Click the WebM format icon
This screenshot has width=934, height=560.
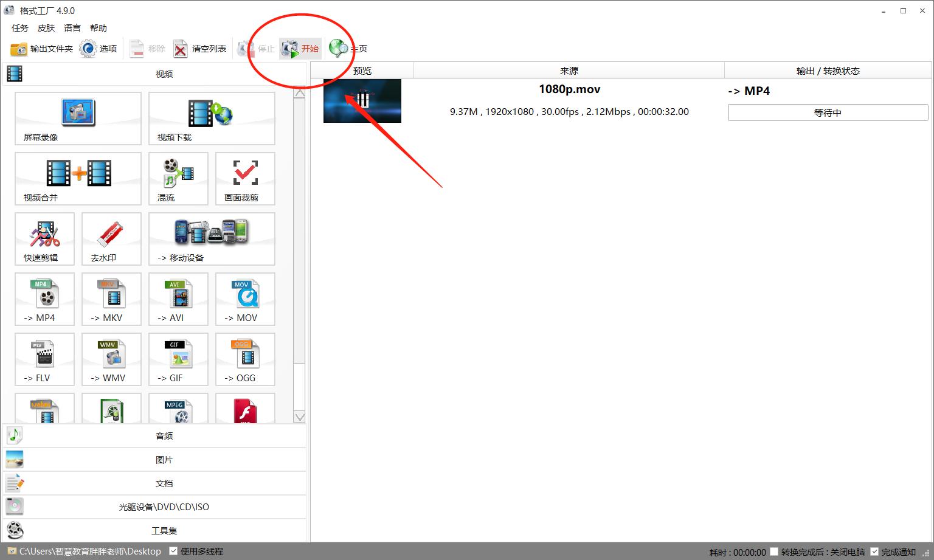click(x=44, y=409)
